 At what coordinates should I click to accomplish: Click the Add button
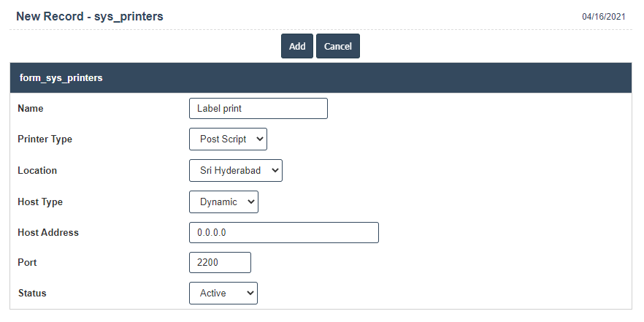(297, 46)
